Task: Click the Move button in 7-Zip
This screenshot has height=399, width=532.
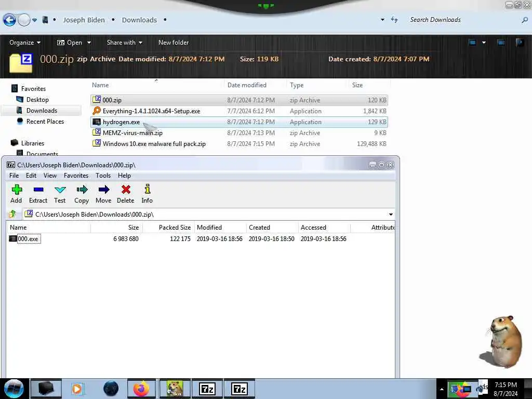Action: (103, 194)
